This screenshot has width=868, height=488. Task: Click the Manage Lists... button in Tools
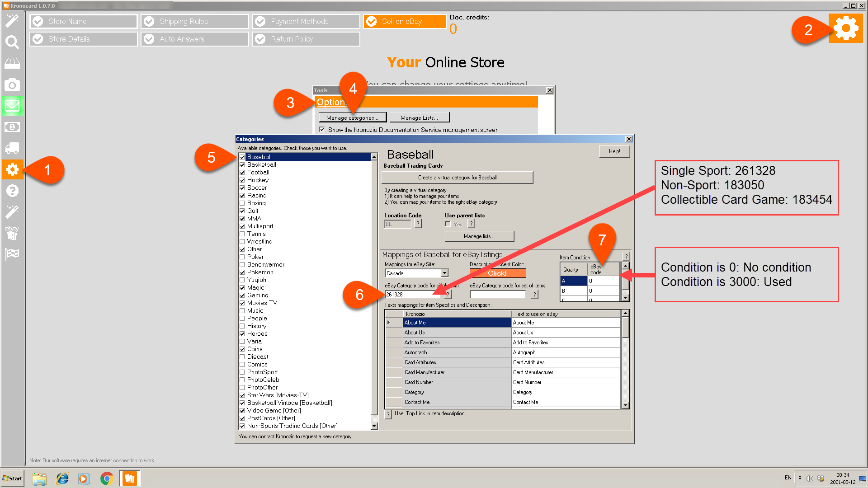[x=420, y=117]
